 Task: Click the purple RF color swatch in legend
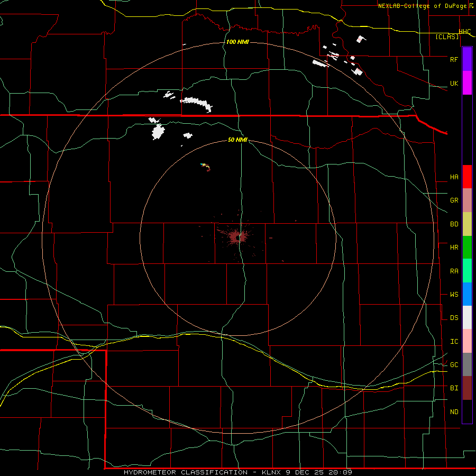coord(467,59)
